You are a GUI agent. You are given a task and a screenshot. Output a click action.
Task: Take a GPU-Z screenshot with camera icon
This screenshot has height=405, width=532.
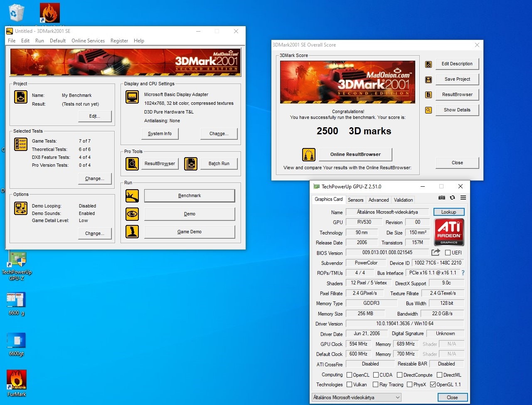pyautogui.click(x=442, y=198)
